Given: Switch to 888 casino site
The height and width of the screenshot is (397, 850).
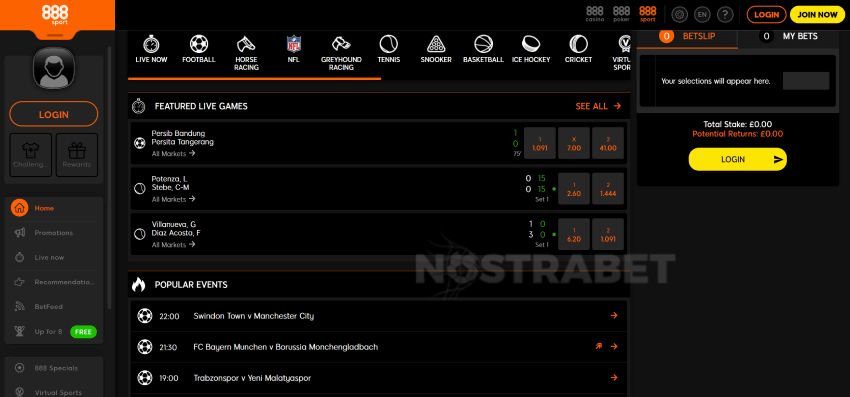Looking at the screenshot, I should point(595,14).
